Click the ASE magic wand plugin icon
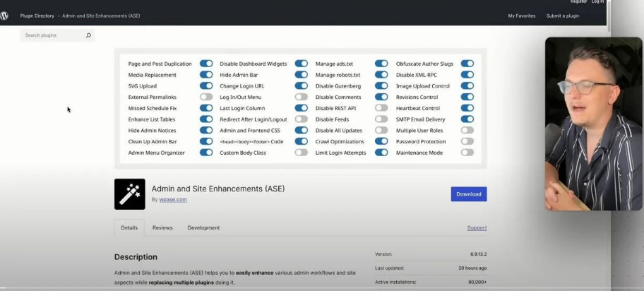The image size is (644, 291). coord(130,194)
